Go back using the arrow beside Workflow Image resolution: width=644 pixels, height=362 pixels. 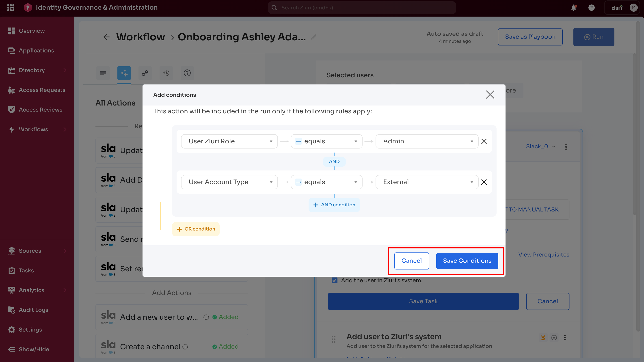pos(106,37)
